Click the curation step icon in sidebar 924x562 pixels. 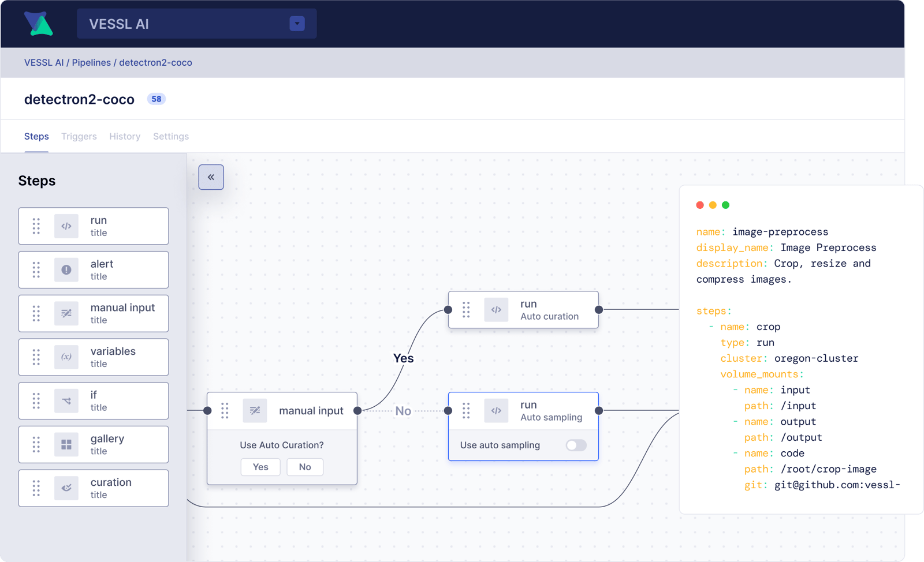[66, 488]
